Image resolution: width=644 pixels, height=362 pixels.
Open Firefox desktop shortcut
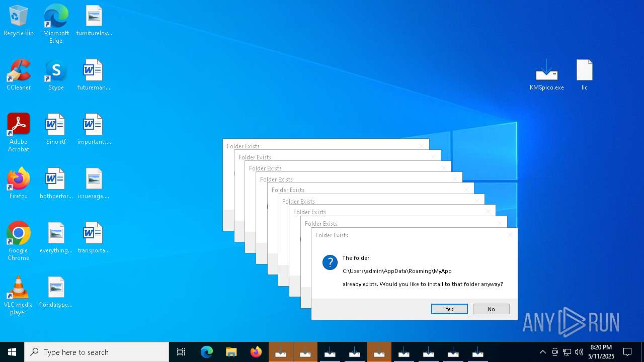pyautogui.click(x=19, y=184)
